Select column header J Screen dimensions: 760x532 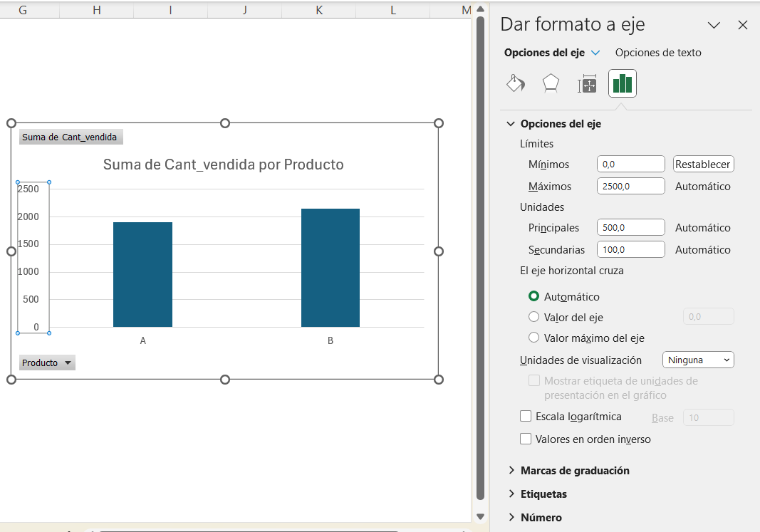pyautogui.click(x=245, y=10)
